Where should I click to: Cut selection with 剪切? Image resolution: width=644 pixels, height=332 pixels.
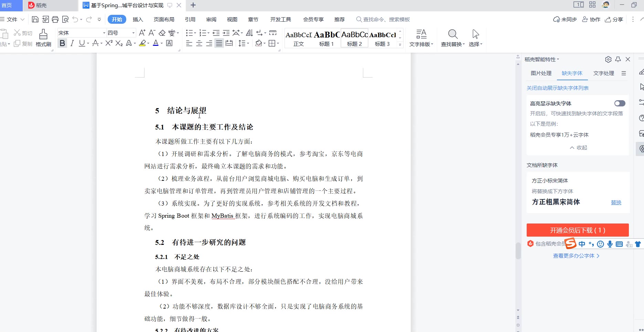click(23, 33)
